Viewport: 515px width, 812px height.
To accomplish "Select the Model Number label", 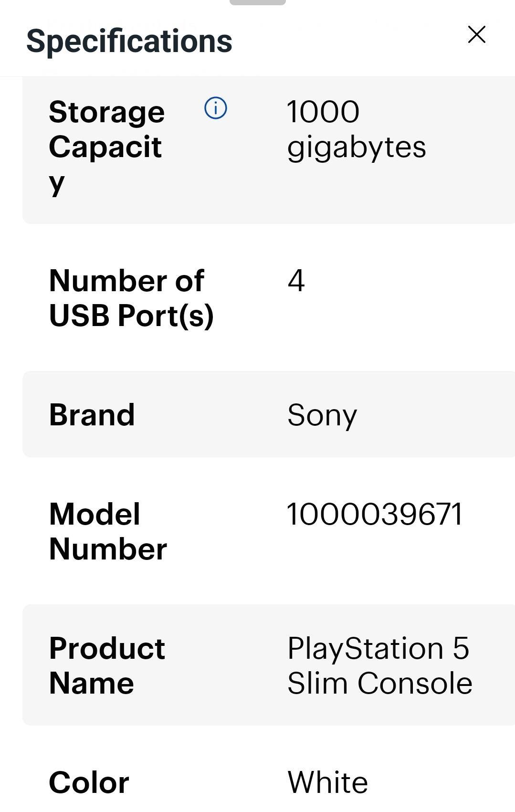I will [108, 531].
